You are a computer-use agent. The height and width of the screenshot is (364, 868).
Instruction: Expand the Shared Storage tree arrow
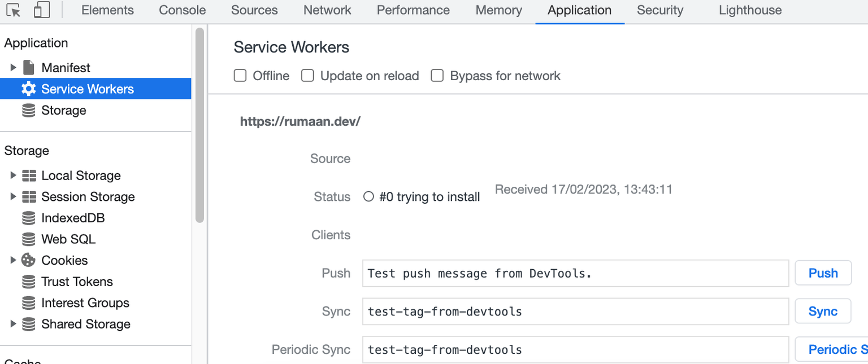pos(13,324)
